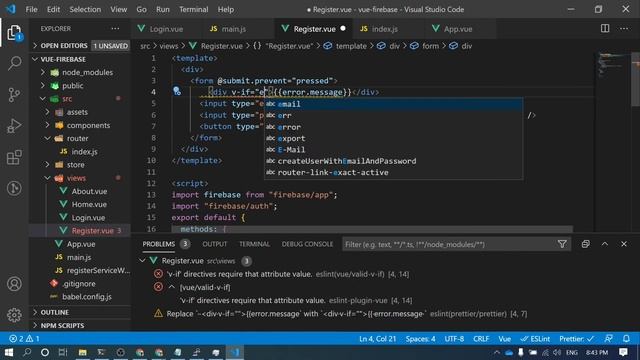
Task: Switch to the Login.vue editor tab
Action: point(166,29)
